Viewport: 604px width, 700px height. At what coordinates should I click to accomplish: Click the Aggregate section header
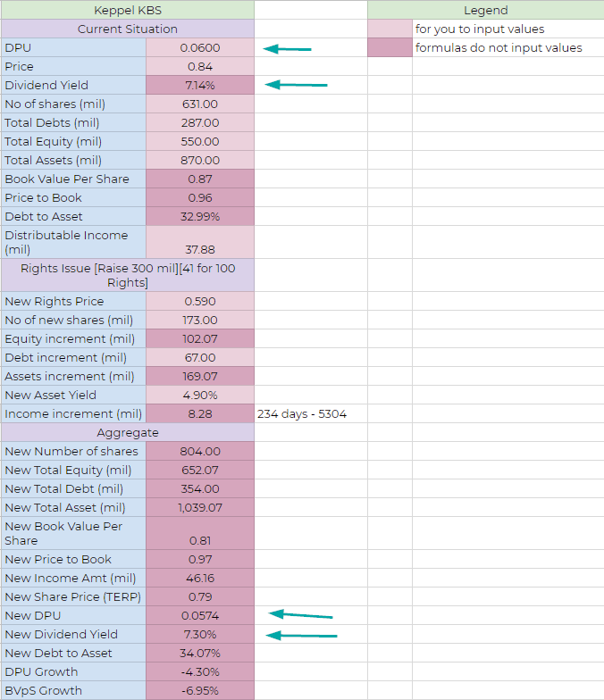pos(127,433)
